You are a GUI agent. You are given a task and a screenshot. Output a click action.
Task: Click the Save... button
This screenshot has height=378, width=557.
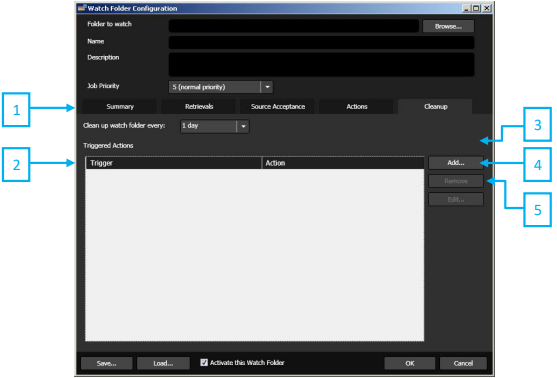(107, 363)
